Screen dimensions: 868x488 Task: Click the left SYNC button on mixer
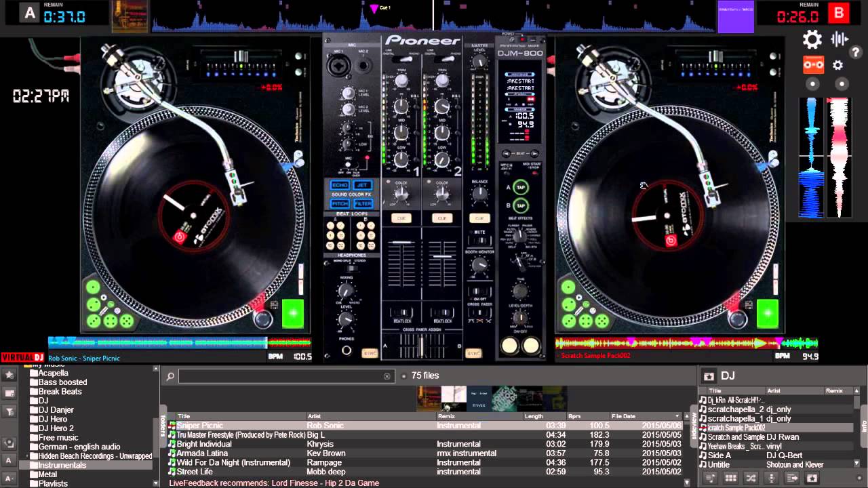click(x=370, y=353)
